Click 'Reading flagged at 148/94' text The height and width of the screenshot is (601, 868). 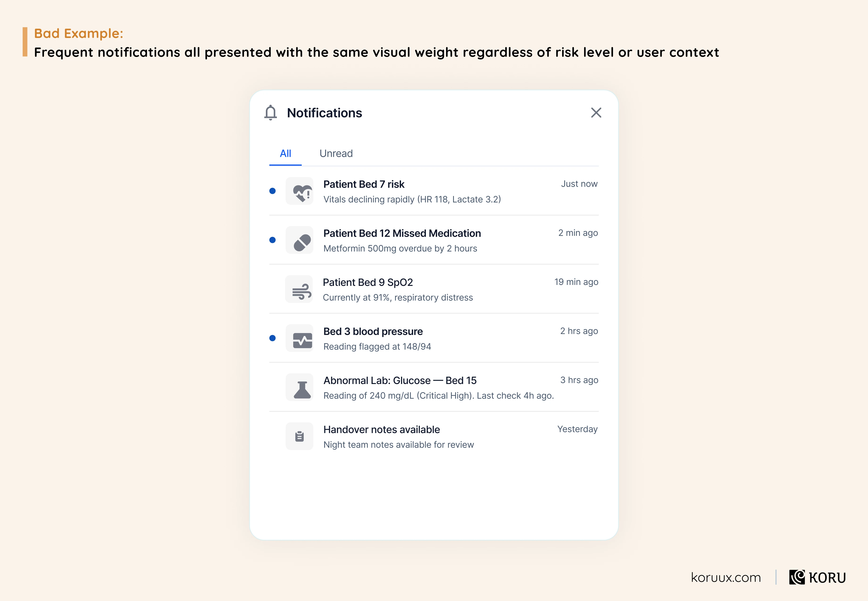pyautogui.click(x=377, y=346)
